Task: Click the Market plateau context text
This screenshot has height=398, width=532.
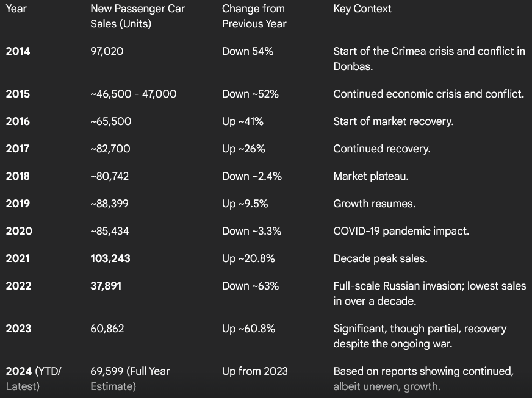Action: tap(371, 176)
